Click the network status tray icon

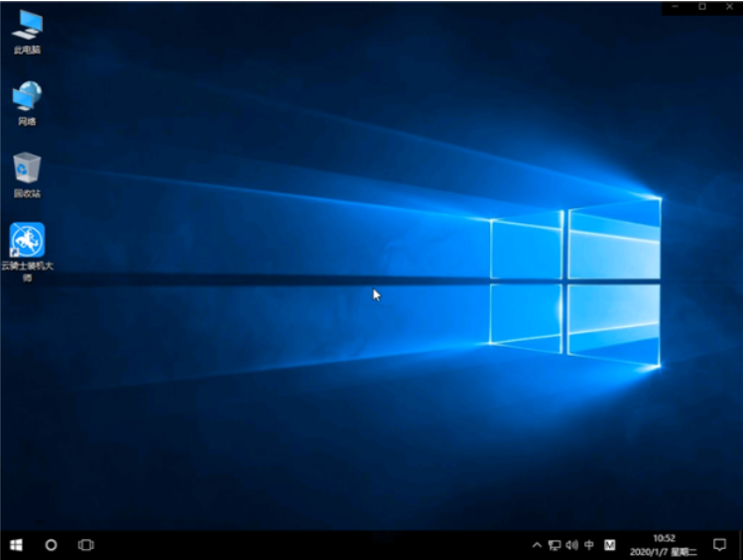[x=555, y=545]
